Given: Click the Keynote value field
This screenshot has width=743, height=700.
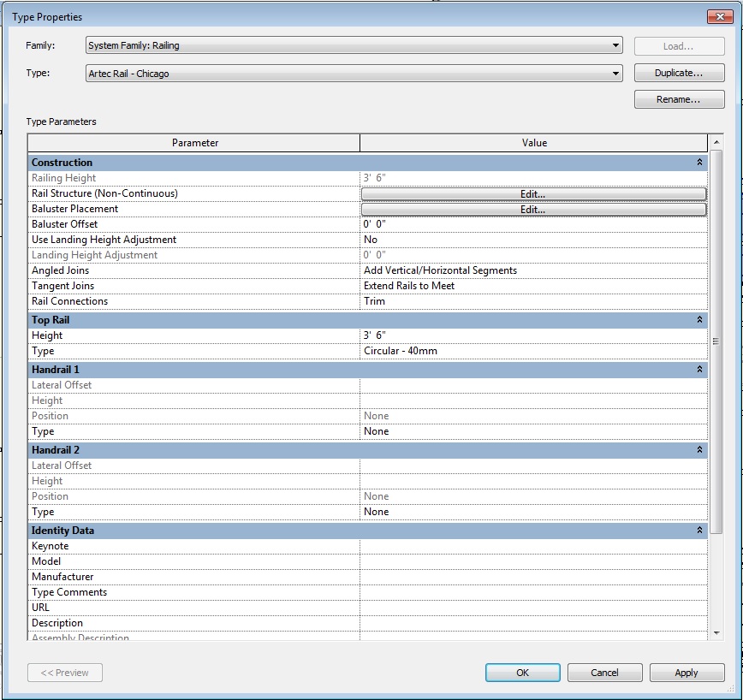Looking at the screenshot, I should pos(533,546).
